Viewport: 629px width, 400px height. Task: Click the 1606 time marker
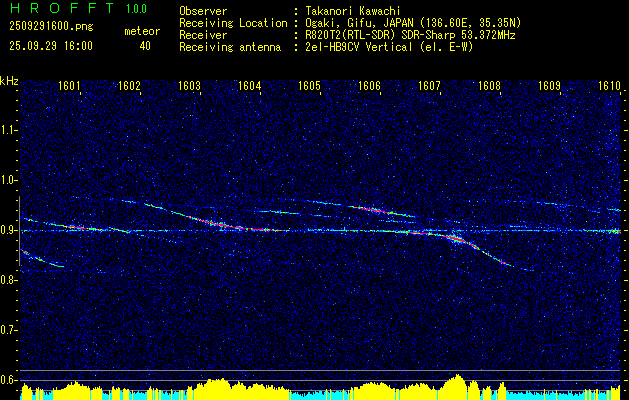[x=369, y=85]
